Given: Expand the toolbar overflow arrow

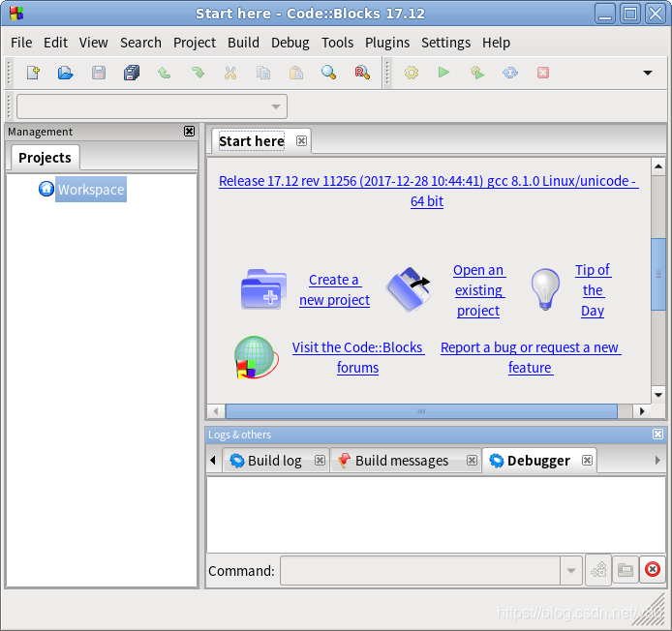Looking at the screenshot, I should pos(648,73).
